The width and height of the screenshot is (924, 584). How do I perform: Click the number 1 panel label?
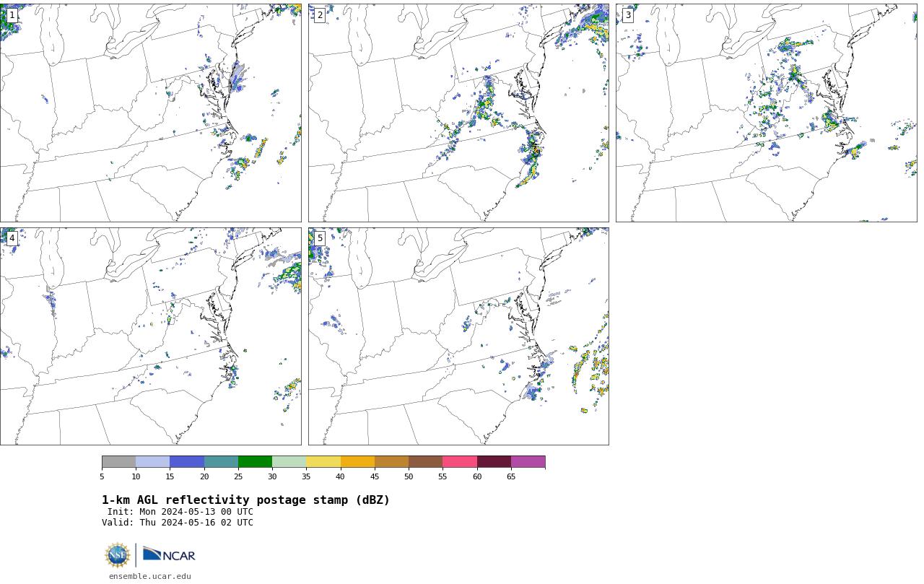tap(12, 15)
